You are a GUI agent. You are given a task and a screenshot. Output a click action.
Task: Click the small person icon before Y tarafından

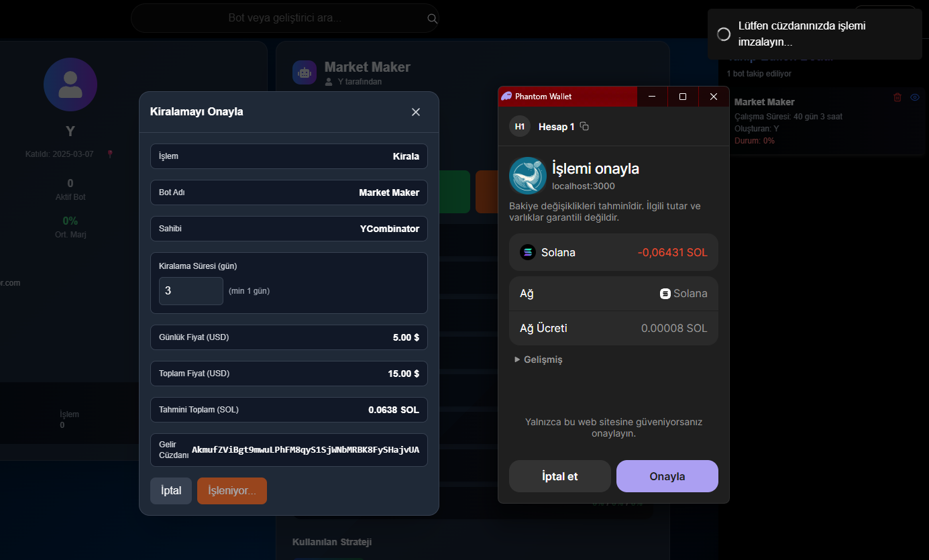point(329,82)
